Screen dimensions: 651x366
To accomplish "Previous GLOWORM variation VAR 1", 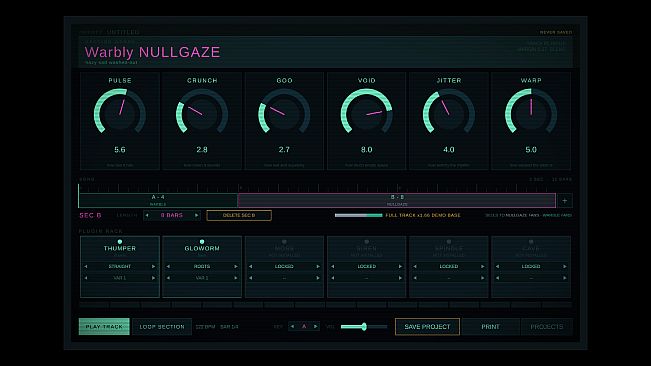I will [x=168, y=278].
